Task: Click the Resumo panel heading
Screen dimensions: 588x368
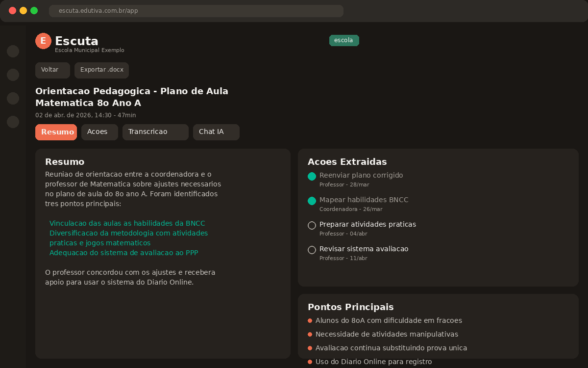Action: click(x=65, y=162)
